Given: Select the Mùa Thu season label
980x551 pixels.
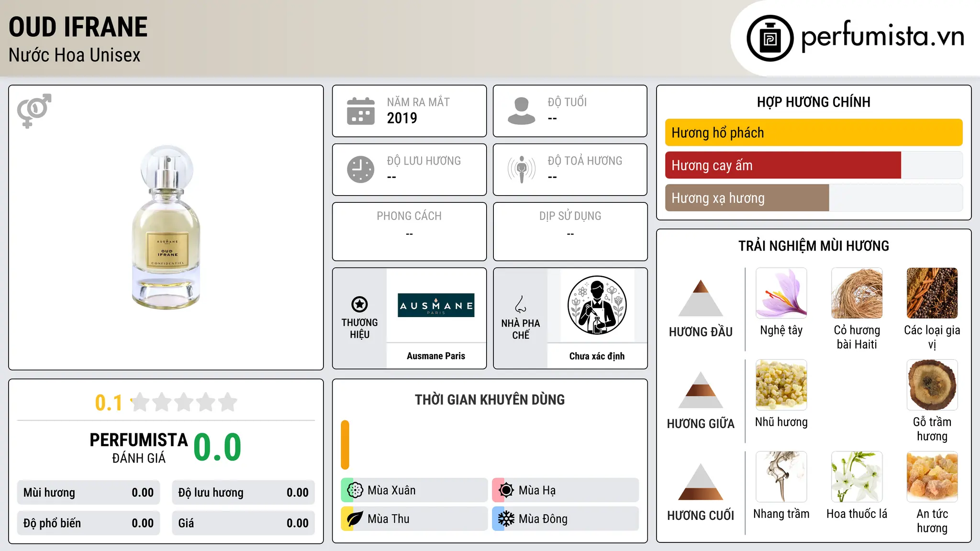Looking at the screenshot, I should (x=389, y=519).
